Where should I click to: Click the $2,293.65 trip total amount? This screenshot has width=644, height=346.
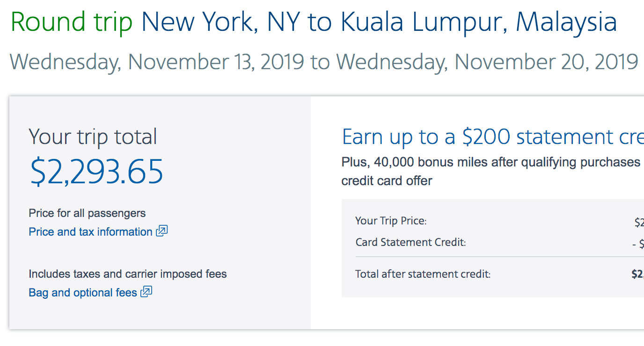coord(96,171)
